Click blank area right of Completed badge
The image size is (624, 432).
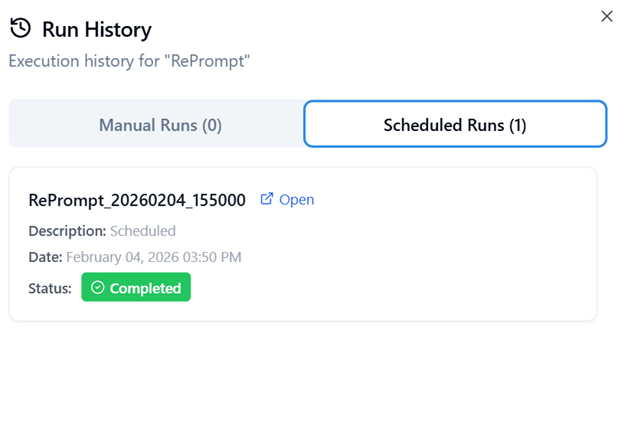point(380,288)
